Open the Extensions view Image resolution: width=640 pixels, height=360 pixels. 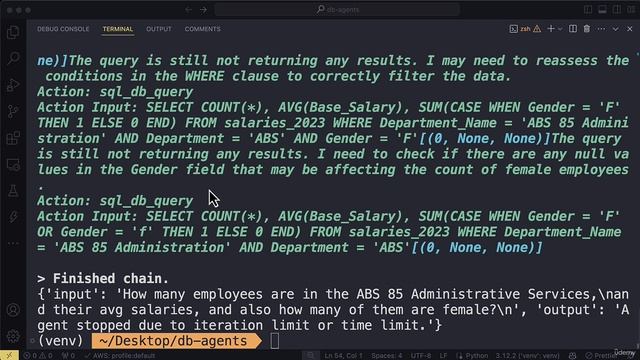(x=13, y=138)
